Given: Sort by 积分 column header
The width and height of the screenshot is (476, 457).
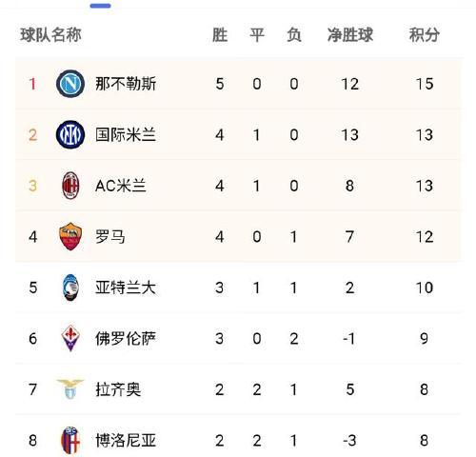Looking at the screenshot, I should [425, 35].
